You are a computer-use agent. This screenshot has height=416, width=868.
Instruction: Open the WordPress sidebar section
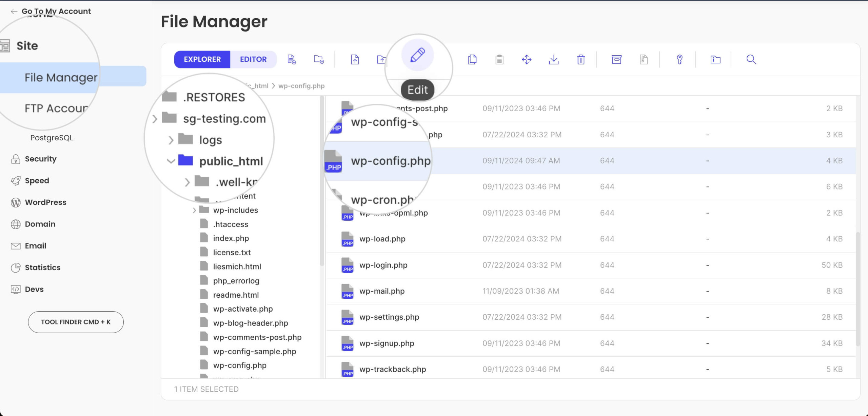click(x=45, y=202)
